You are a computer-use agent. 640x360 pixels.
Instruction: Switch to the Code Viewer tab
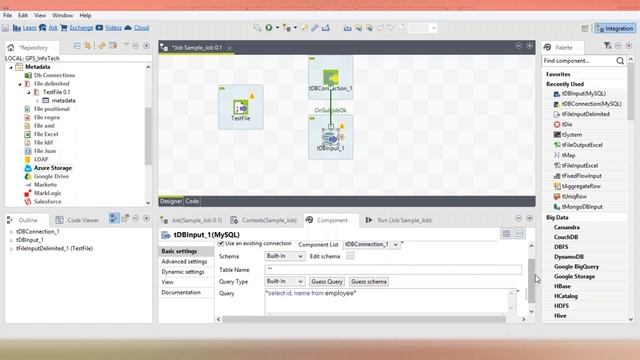click(77, 220)
